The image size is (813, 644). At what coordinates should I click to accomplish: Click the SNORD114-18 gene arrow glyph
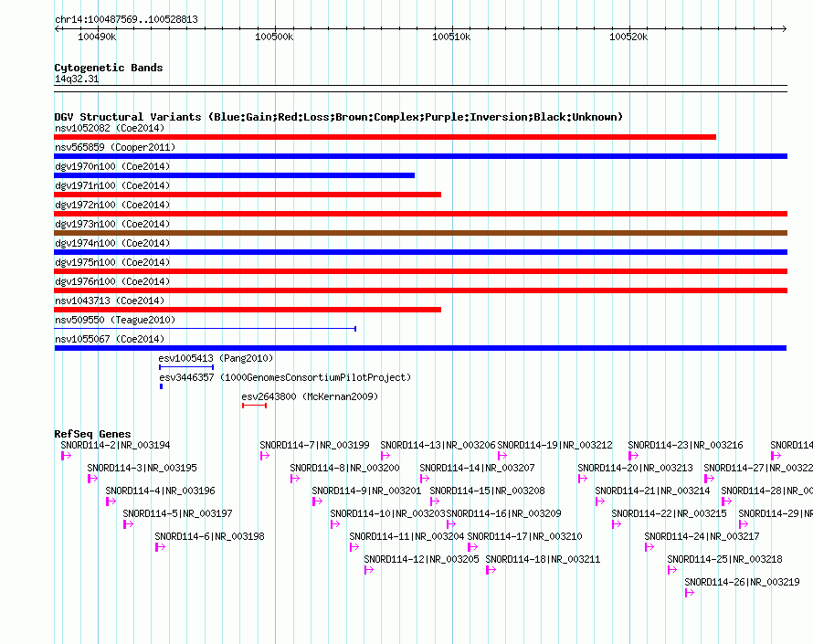pyautogui.click(x=491, y=570)
